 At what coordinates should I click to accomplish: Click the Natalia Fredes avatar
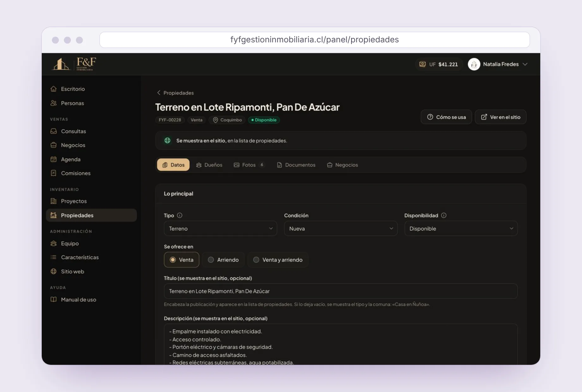474,64
